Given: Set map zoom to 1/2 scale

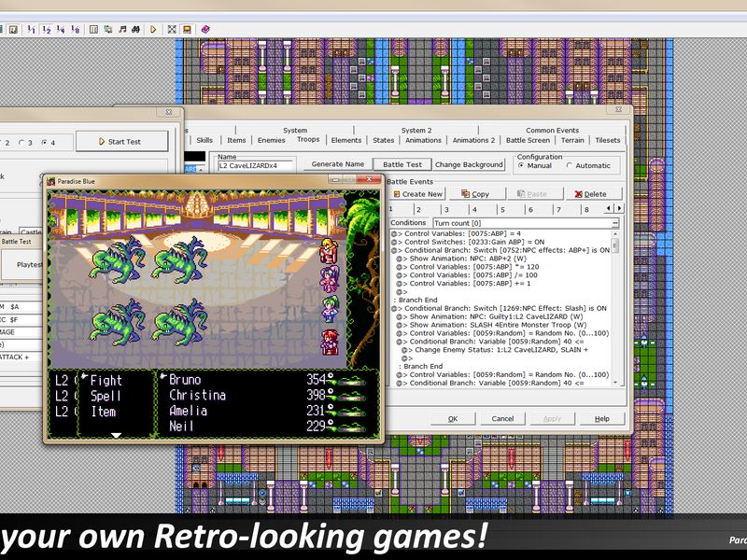Looking at the screenshot, I should point(46,30).
